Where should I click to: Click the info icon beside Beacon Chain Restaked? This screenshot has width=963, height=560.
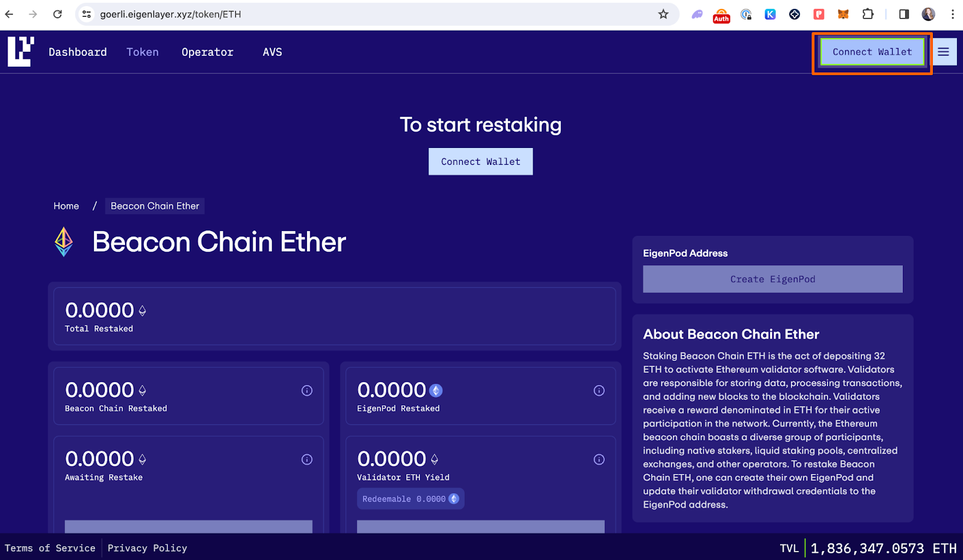tap(307, 390)
